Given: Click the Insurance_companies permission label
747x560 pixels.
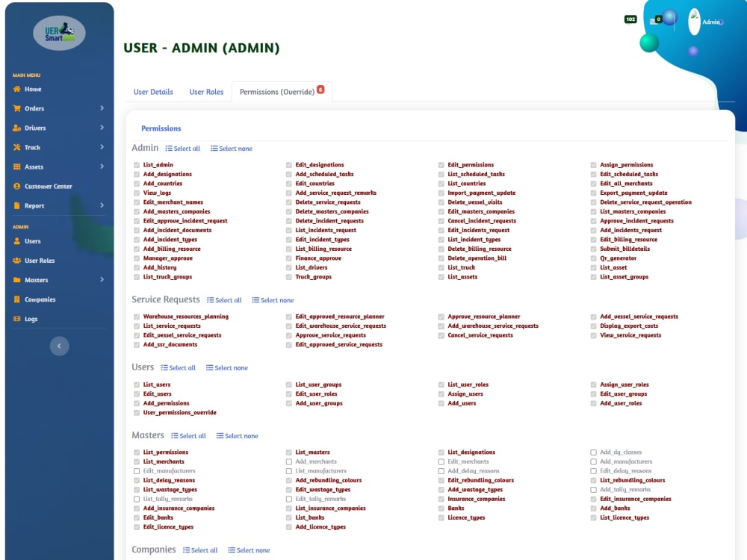Looking at the screenshot, I should (477, 499).
